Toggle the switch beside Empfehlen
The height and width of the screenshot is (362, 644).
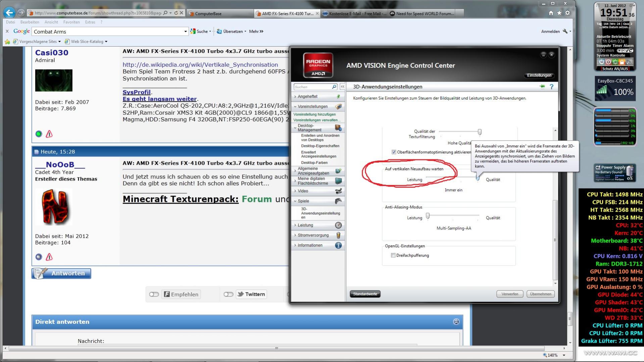(154, 294)
